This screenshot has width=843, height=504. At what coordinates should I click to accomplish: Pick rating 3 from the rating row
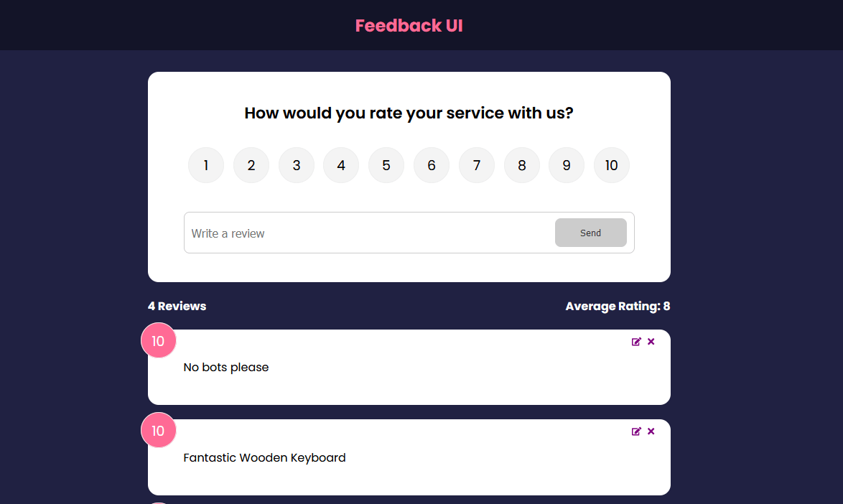tap(296, 165)
